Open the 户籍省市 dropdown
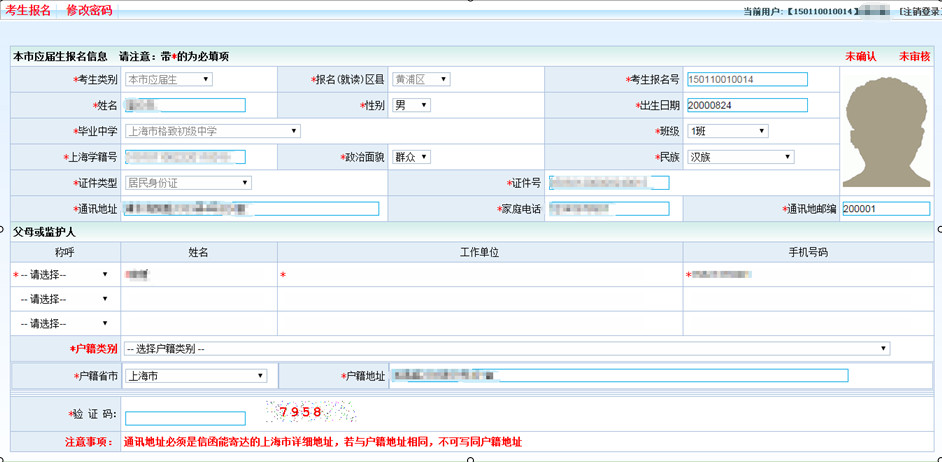942x462 pixels. tap(195, 376)
